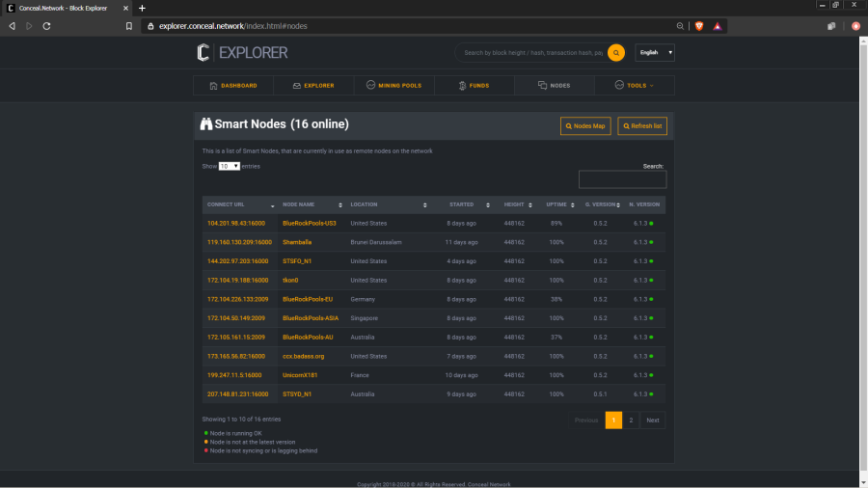Click the orange search magnifier button
868x488 pixels.
pos(615,53)
